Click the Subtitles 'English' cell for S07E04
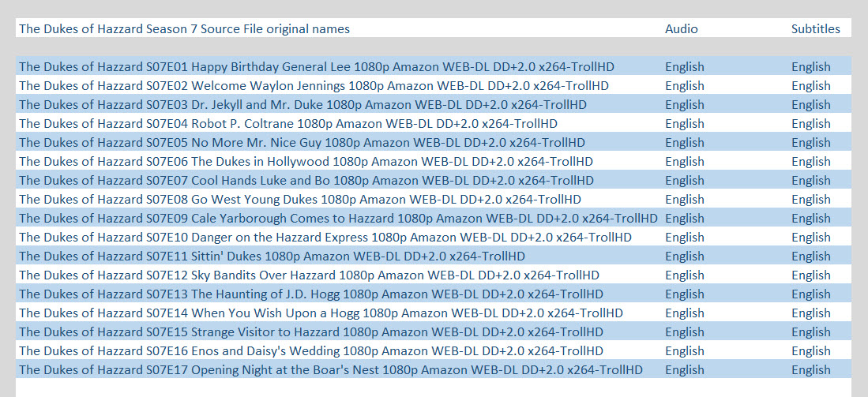This screenshot has height=397, width=868. pos(811,123)
